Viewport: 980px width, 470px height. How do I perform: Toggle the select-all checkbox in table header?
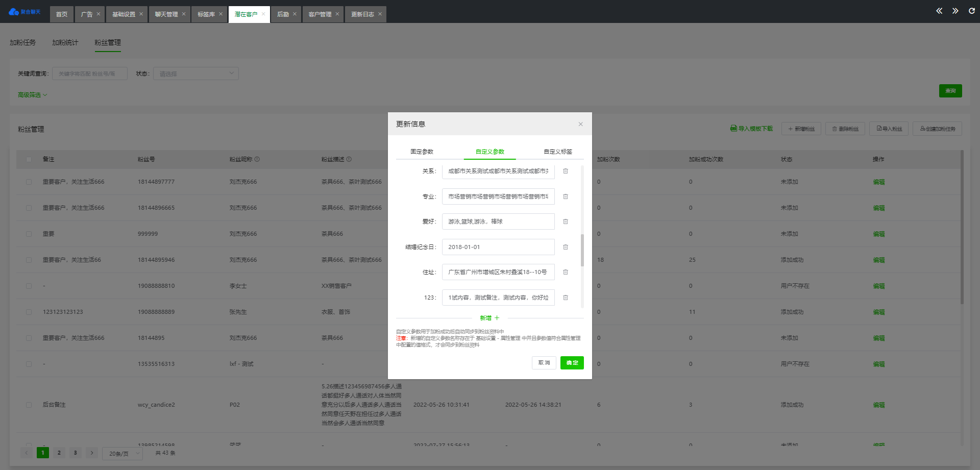[29, 159]
